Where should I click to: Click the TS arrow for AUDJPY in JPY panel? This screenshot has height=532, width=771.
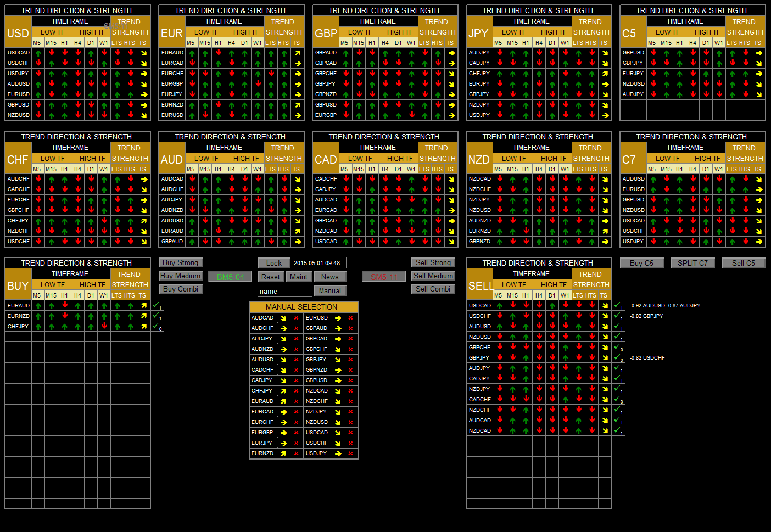coord(605,53)
